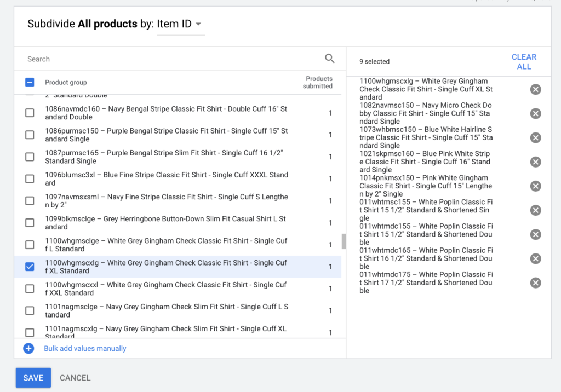Click the blue plus icon for bulk adding
561x392 pixels.
click(x=28, y=348)
